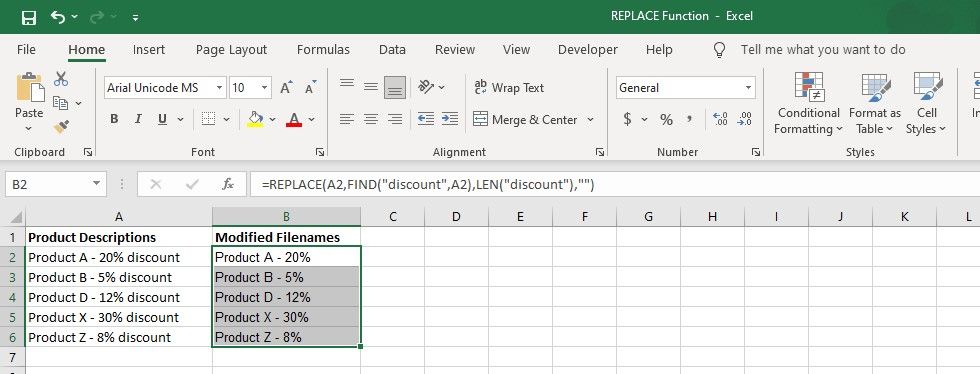Apply percent style

click(666, 119)
